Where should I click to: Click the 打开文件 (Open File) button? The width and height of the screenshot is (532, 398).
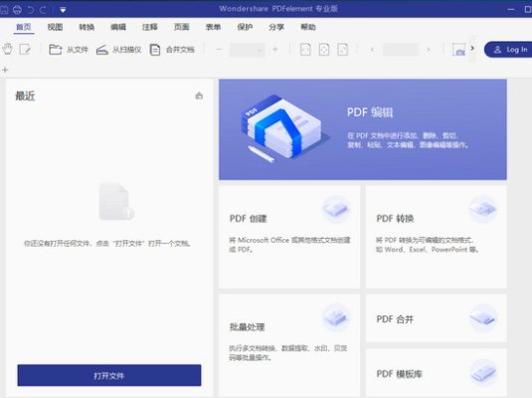click(x=109, y=375)
